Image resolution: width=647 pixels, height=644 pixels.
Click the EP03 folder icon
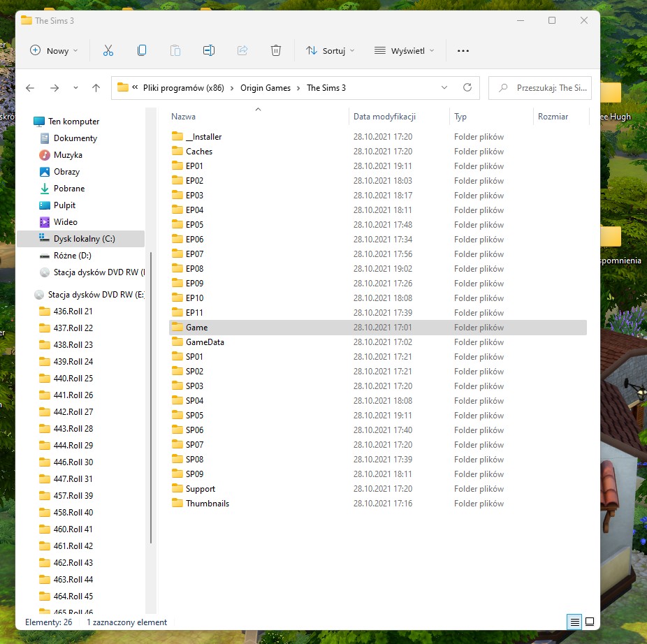(x=177, y=195)
